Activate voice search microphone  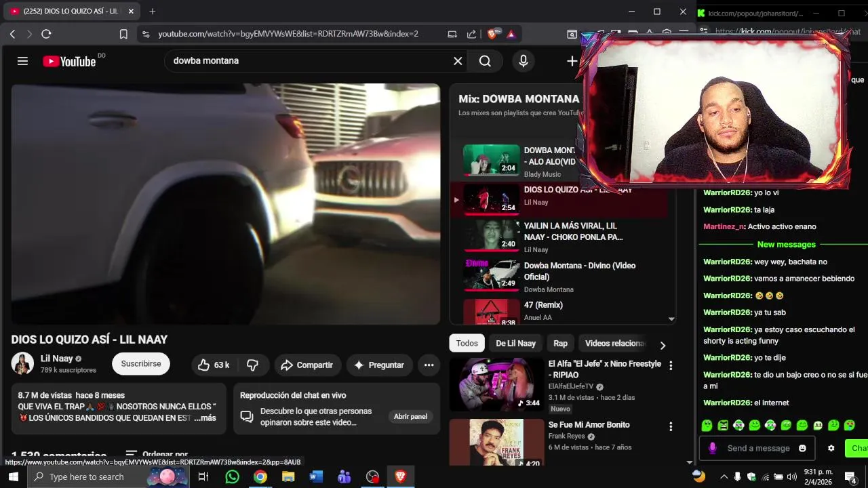tap(523, 61)
